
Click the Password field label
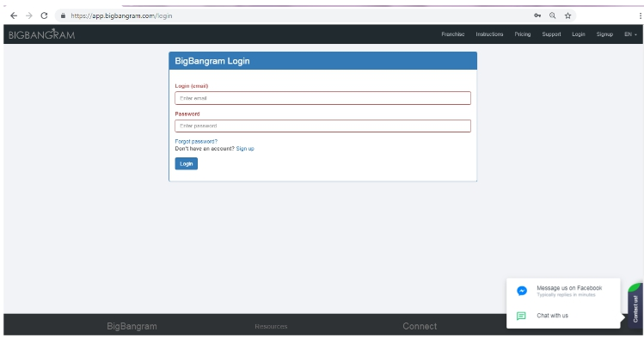pos(187,114)
